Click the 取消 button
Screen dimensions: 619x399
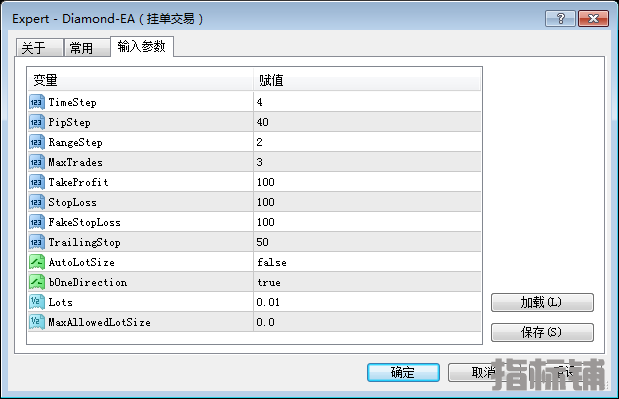click(x=483, y=372)
